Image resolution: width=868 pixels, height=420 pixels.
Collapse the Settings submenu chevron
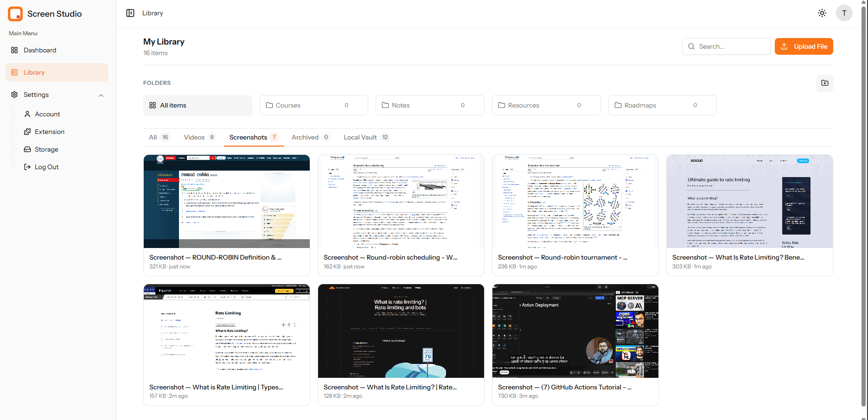coord(101,95)
